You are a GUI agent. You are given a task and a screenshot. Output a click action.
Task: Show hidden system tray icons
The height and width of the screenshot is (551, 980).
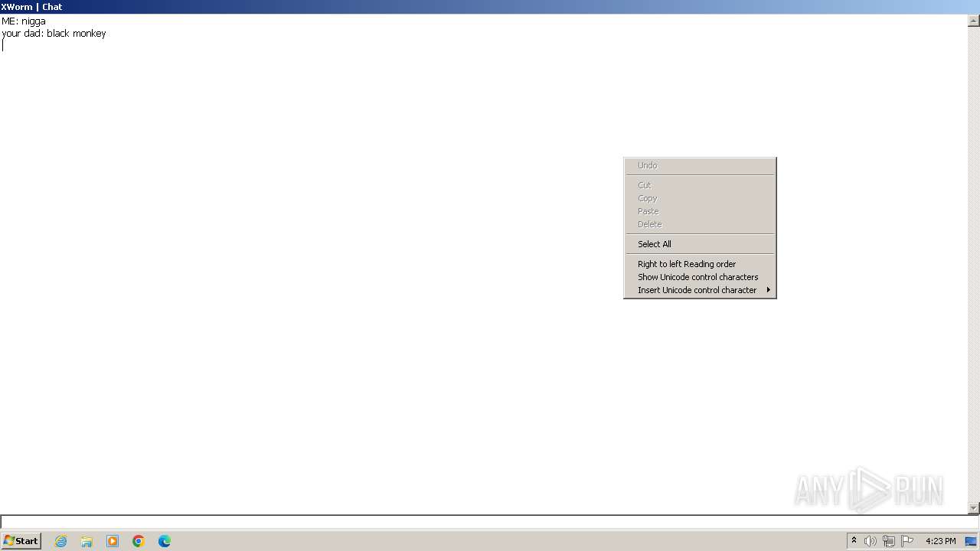pos(854,541)
